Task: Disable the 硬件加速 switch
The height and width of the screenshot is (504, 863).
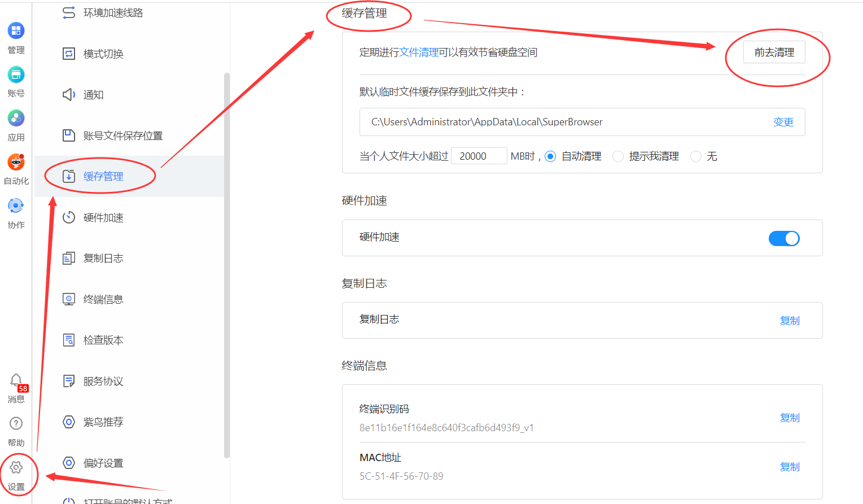Action: point(784,238)
